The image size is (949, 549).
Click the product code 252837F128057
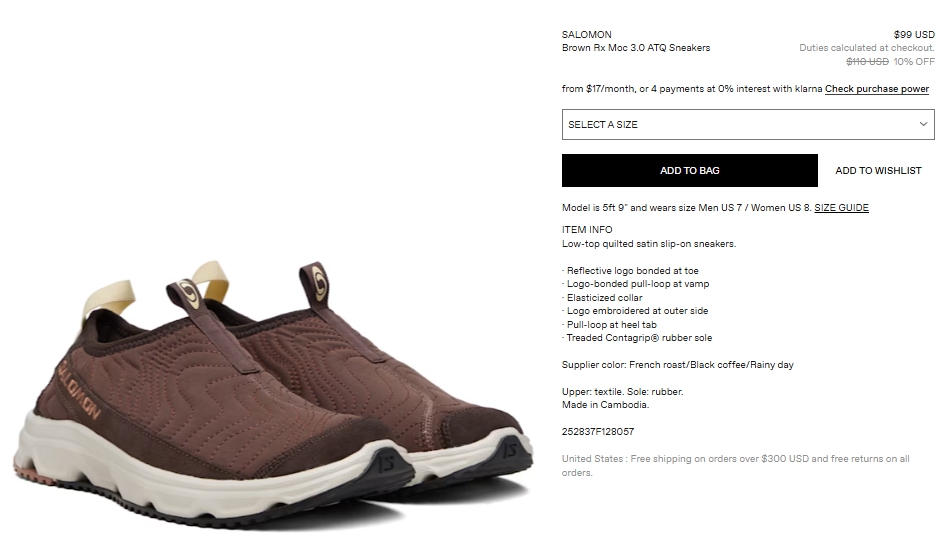coord(598,432)
